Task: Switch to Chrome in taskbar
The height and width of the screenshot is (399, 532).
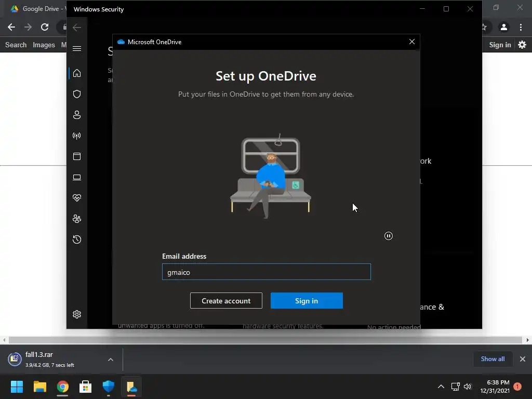Action: click(x=62, y=387)
